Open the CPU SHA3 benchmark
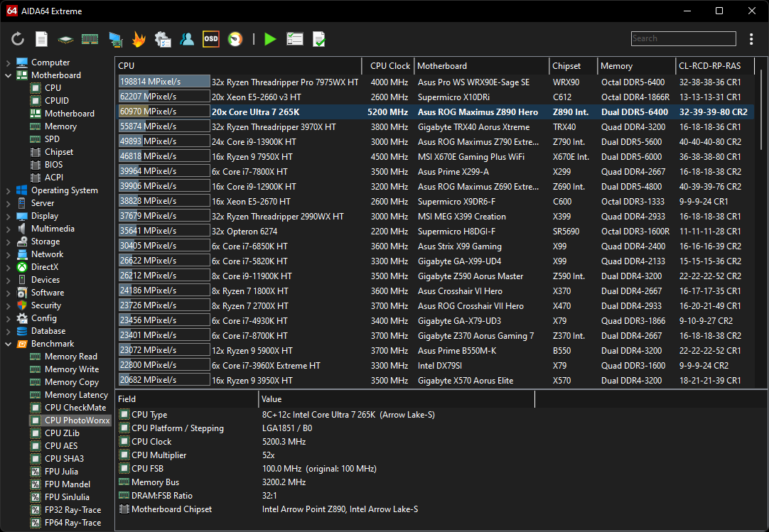This screenshot has height=532, width=769. tap(64, 458)
